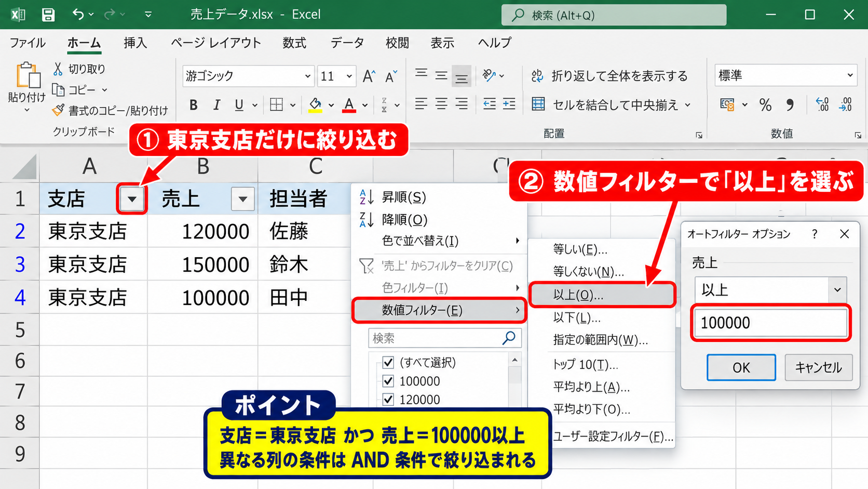The width and height of the screenshot is (868, 489).
Task: Toggle the (すべて選択) checkbox
Action: pos(388,362)
